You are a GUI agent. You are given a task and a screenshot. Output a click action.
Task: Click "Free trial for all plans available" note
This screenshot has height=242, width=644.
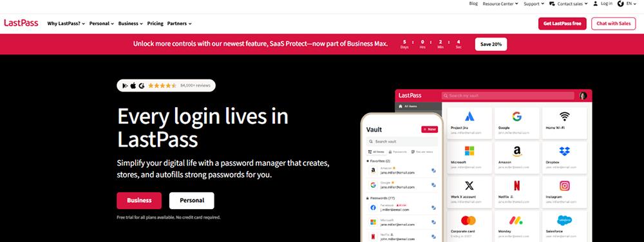coord(169,217)
